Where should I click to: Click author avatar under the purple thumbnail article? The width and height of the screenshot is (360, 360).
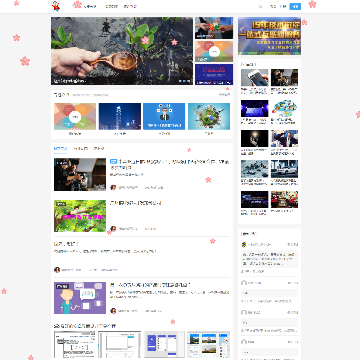tap(113, 311)
